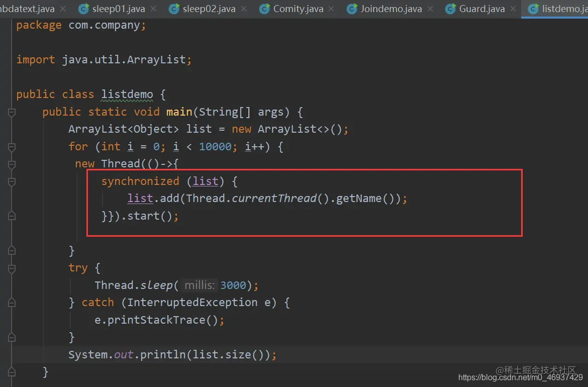Click the sleep01.java class file icon
Viewport: 588px width, 387px height.
click(83, 9)
